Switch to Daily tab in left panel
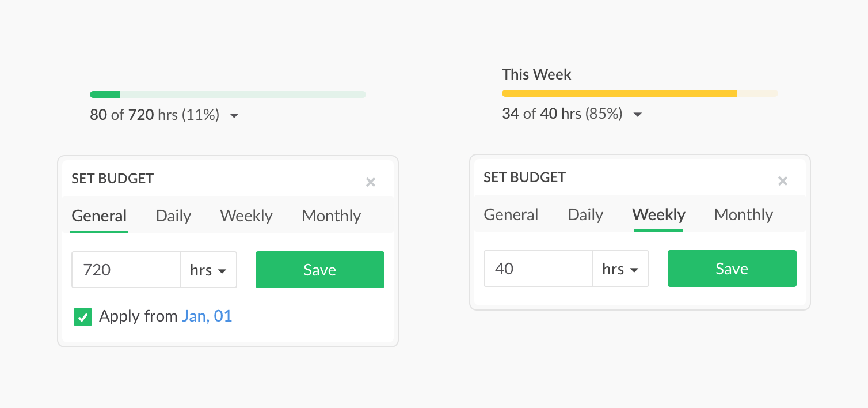Viewport: 868px width, 408px height. (x=173, y=216)
